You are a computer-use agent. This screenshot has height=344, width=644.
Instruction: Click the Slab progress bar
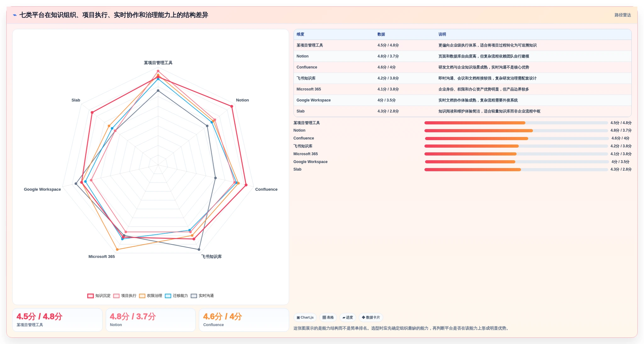click(x=516, y=170)
